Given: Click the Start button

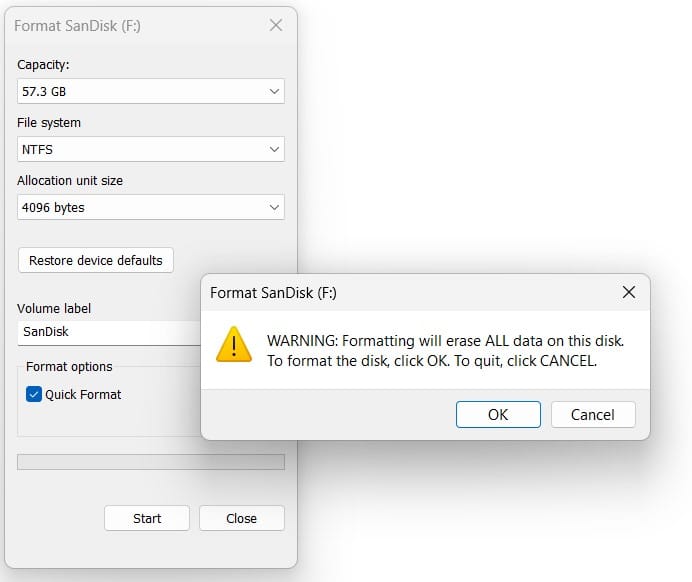Looking at the screenshot, I should pos(147,518).
